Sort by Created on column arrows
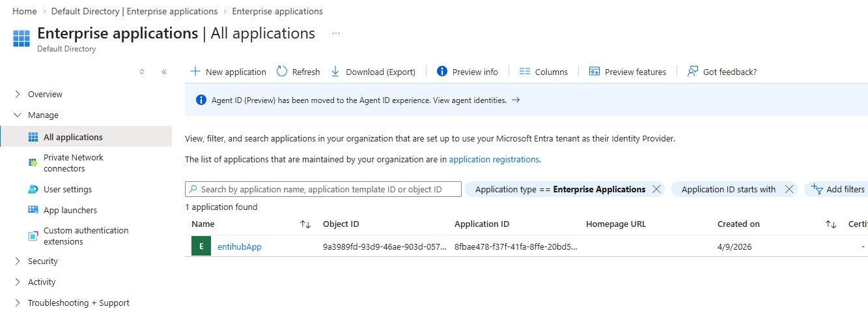The image size is (868, 326). (x=831, y=224)
